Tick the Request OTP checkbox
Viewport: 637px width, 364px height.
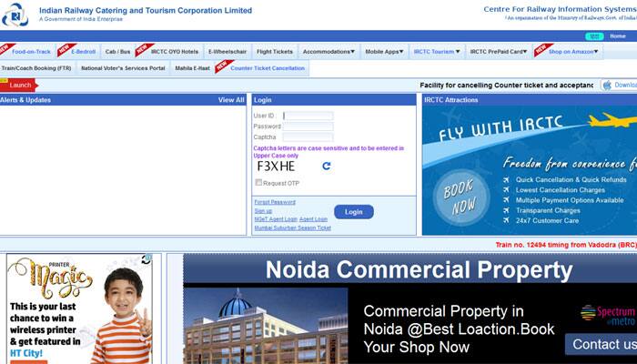click(x=258, y=182)
